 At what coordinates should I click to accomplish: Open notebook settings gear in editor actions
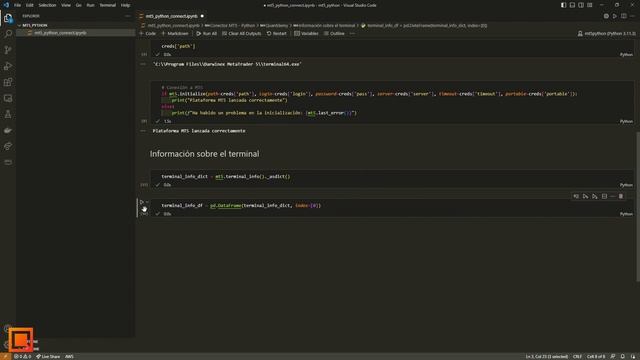tap(606, 16)
